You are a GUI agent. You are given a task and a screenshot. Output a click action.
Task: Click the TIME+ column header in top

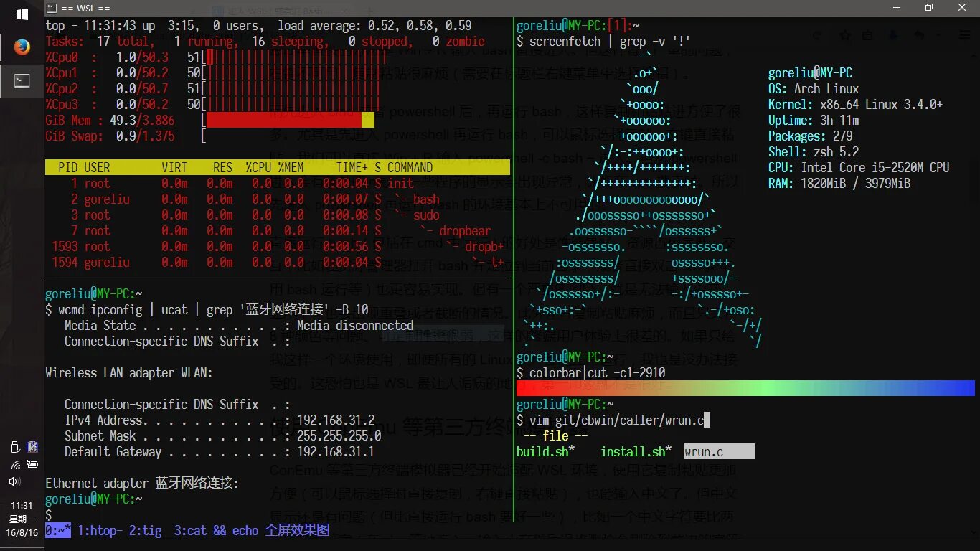[352, 167]
